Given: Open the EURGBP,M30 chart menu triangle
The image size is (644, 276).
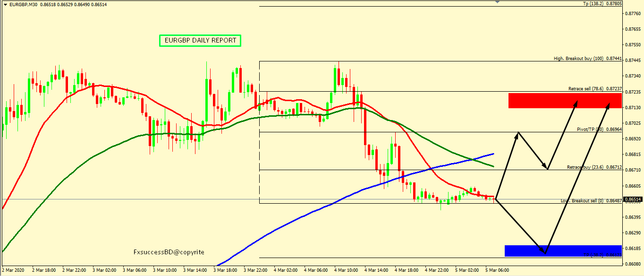Looking at the screenshot, I should 4,4.
